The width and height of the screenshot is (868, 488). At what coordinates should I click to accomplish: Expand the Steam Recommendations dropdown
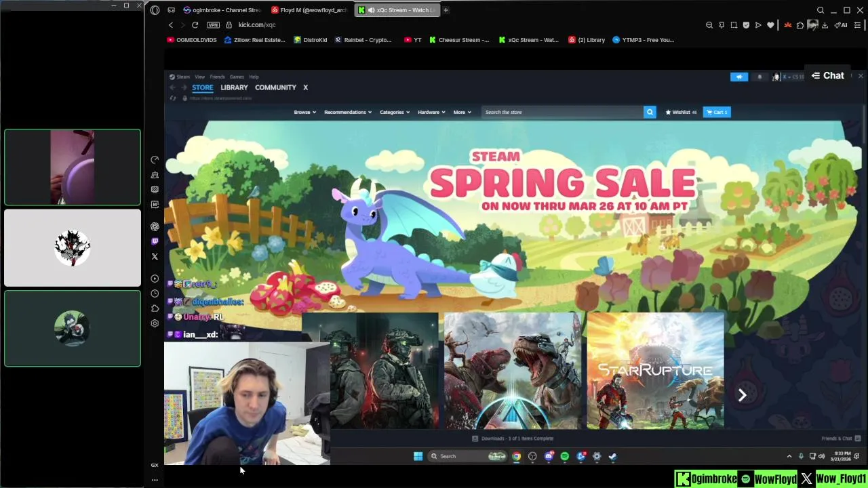[x=348, y=112]
